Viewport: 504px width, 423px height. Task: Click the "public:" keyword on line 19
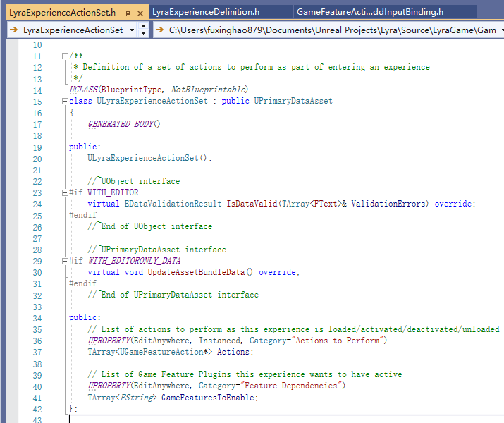coord(85,147)
